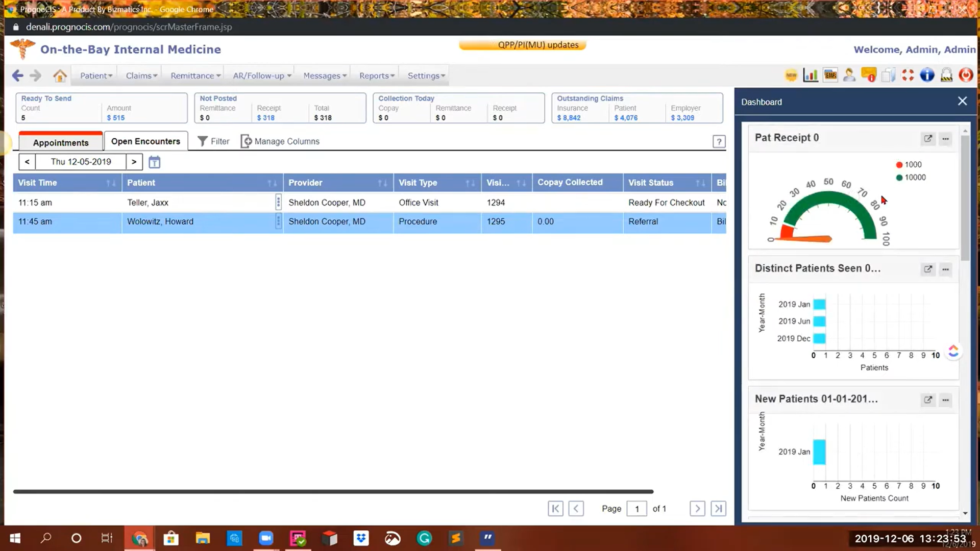Image resolution: width=980 pixels, height=551 pixels.
Task: Select the Appointments tab
Action: click(x=61, y=142)
